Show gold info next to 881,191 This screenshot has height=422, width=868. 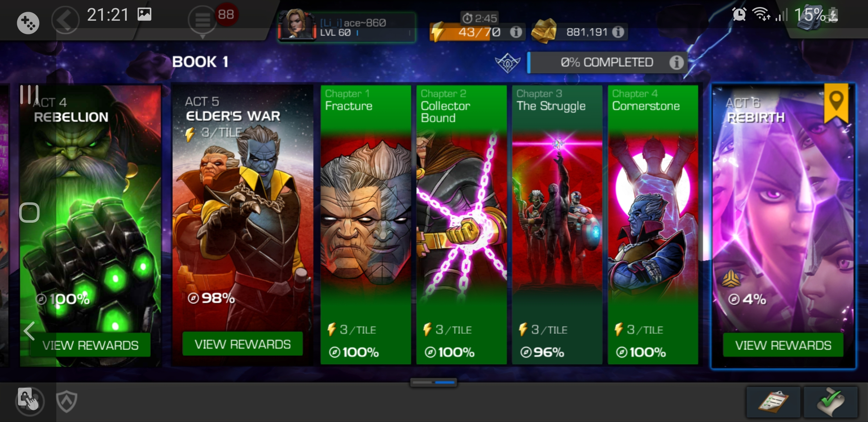(618, 32)
